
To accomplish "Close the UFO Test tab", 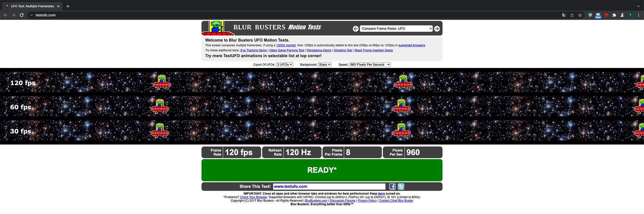I will point(58,6).
